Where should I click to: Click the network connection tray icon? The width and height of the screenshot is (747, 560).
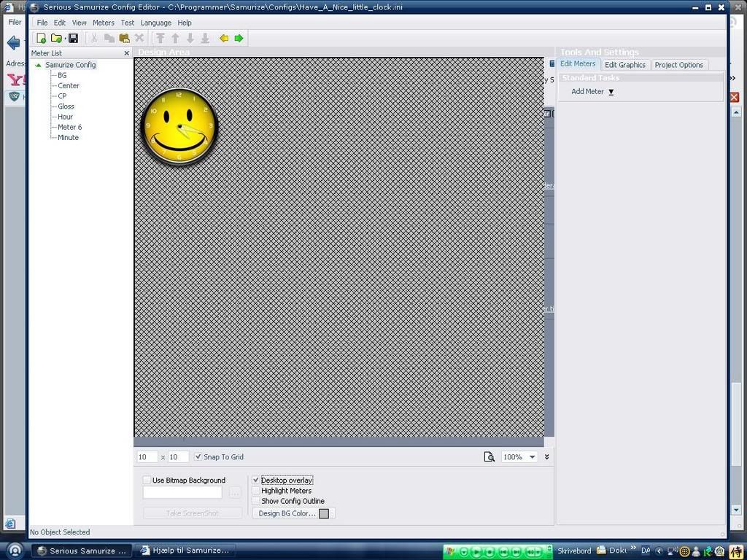[x=673, y=551]
